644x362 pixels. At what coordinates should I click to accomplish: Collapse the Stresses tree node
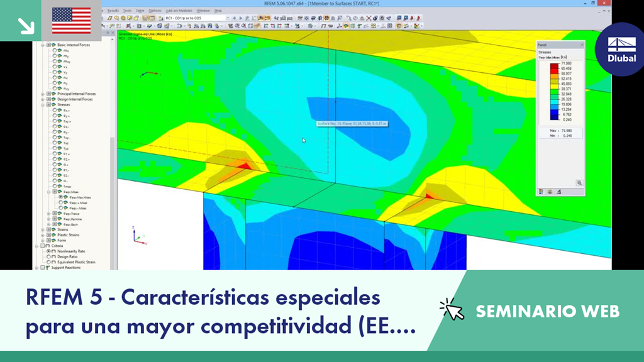[43, 105]
